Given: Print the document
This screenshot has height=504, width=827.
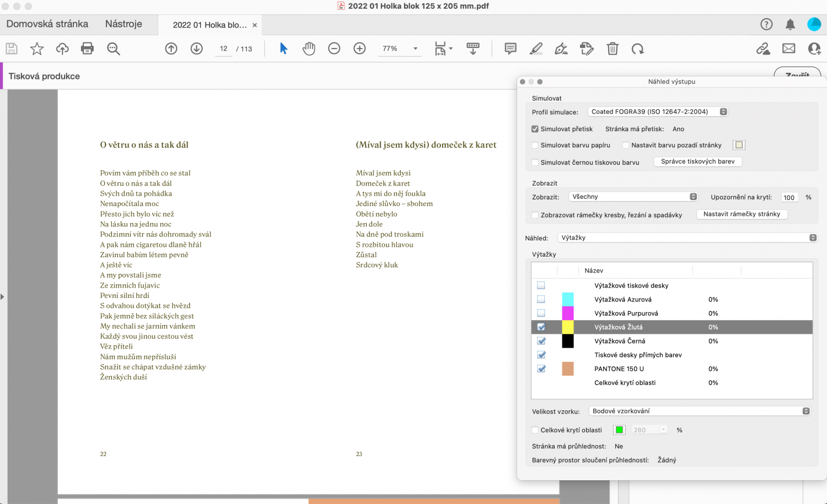Looking at the screenshot, I should (87, 48).
